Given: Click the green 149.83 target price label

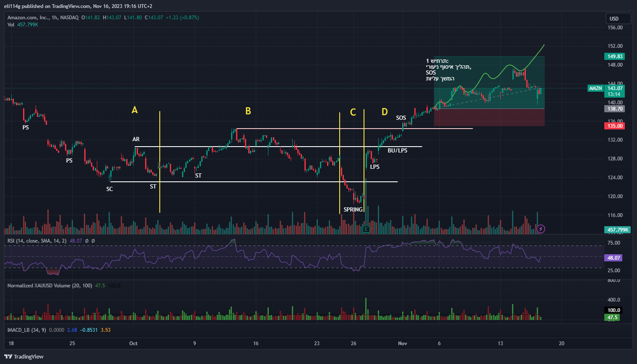Looking at the screenshot, I should (x=615, y=57).
